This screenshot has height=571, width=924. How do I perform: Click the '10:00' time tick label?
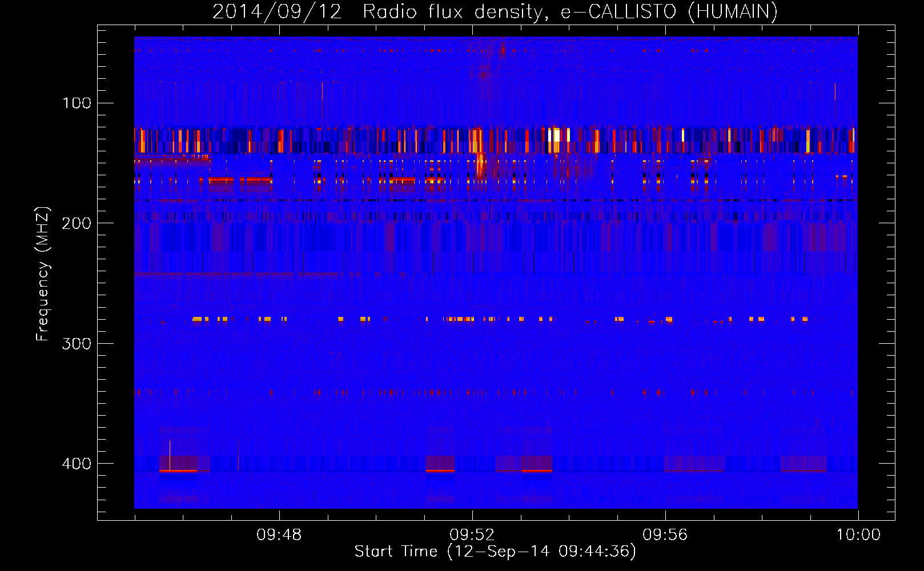pyautogui.click(x=858, y=535)
